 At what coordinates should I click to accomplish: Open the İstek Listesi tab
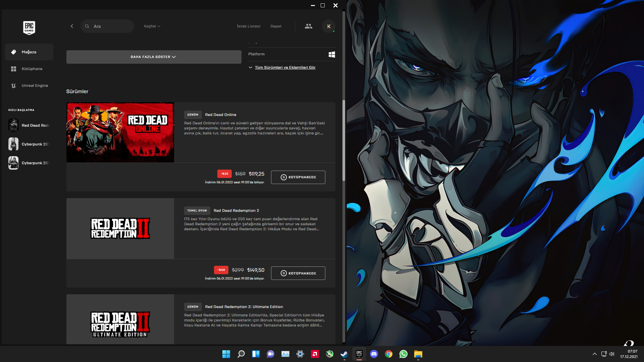[249, 26]
